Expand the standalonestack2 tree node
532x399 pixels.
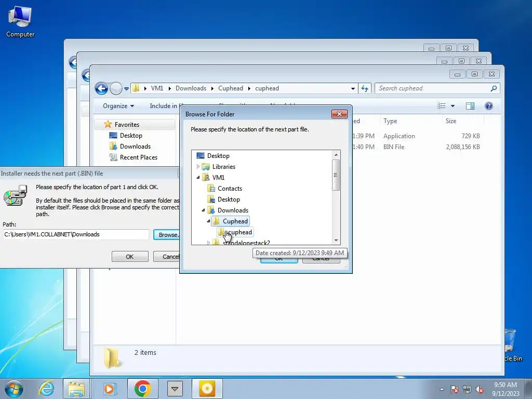tap(208, 242)
